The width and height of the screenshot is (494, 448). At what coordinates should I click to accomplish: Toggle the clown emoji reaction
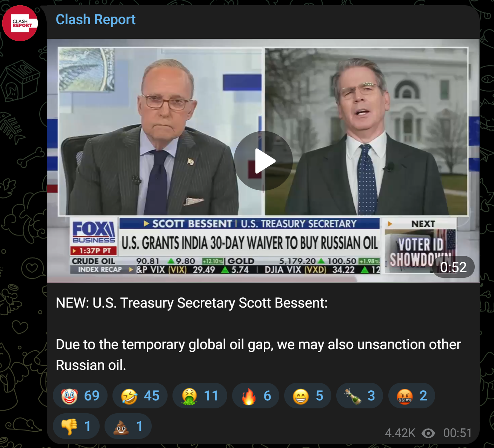click(80, 396)
